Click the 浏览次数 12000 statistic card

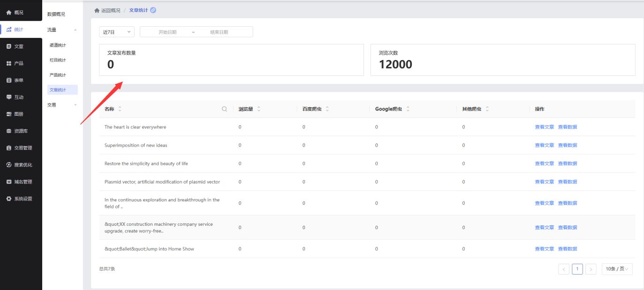tap(503, 60)
